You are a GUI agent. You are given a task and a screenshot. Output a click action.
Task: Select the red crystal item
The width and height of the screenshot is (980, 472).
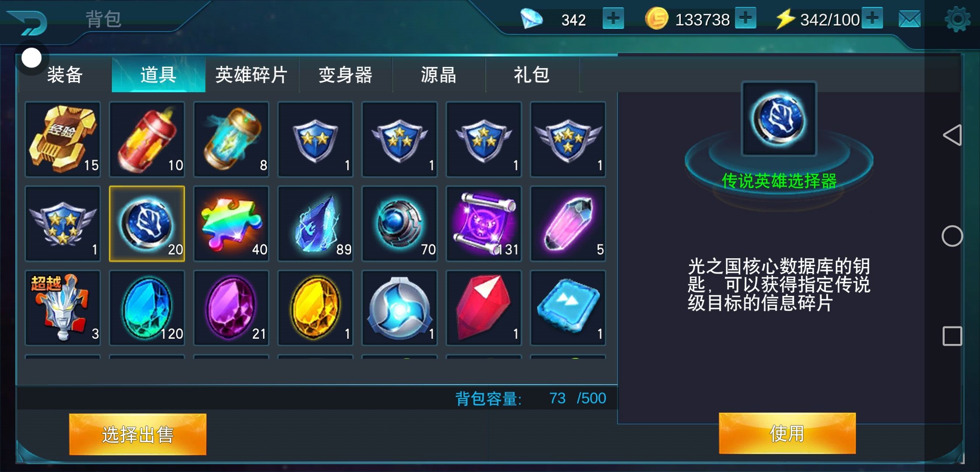click(483, 308)
